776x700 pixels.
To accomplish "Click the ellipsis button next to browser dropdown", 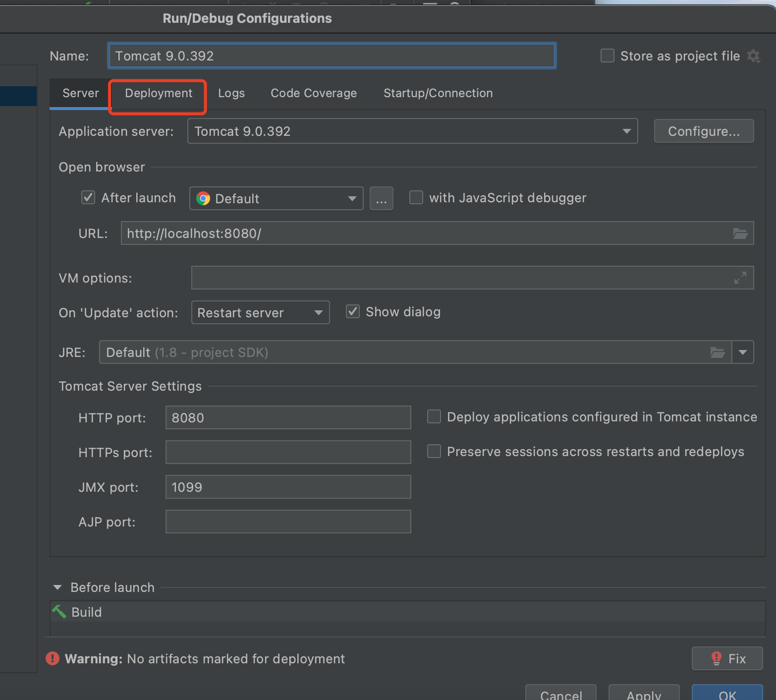I will [382, 198].
